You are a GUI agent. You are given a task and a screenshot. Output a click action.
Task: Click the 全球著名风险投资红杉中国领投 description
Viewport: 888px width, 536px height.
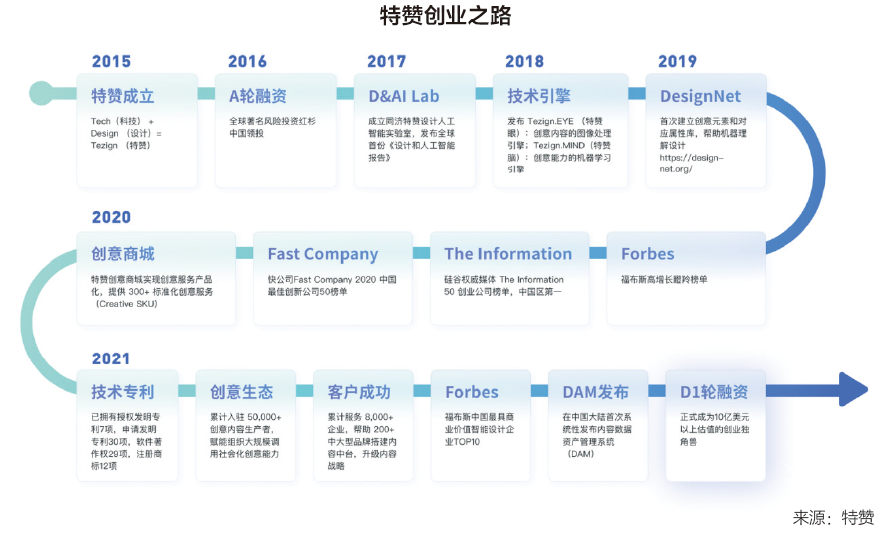[272, 127]
